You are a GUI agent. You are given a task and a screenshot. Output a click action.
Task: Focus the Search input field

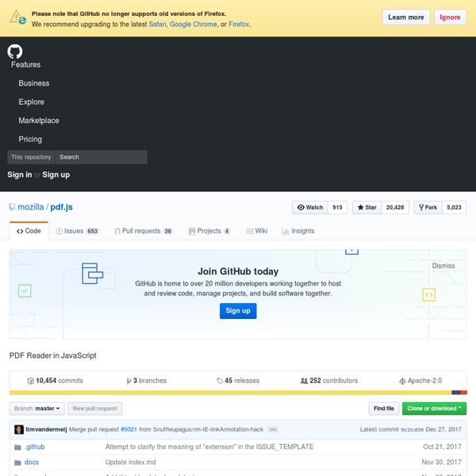(102, 157)
